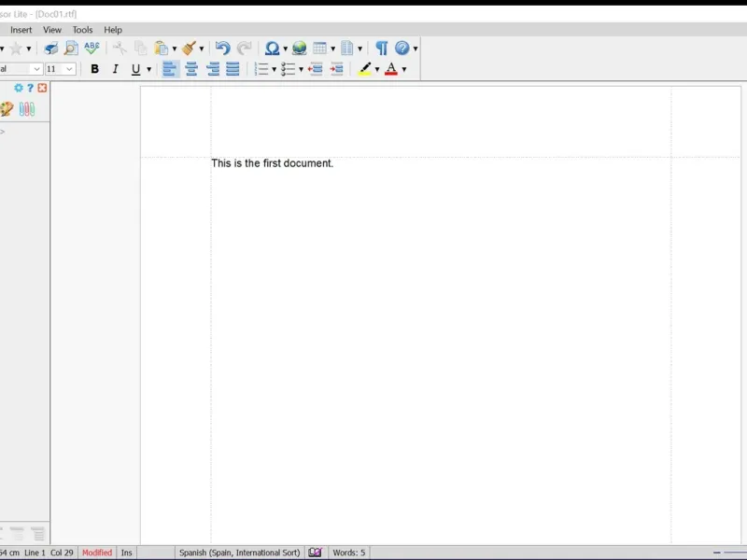Image resolution: width=747 pixels, height=560 pixels.
Task: Click the Paste clipboard icon
Action: pos(161,49)
